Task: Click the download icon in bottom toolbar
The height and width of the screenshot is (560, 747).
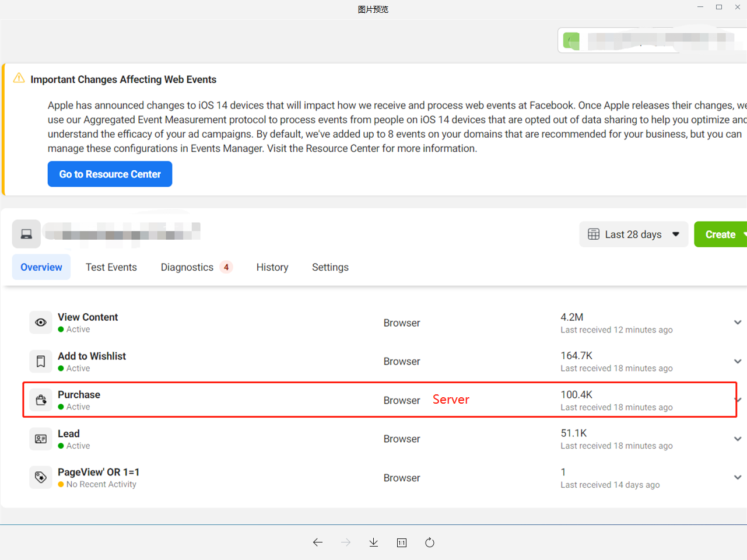Action: 374,542
